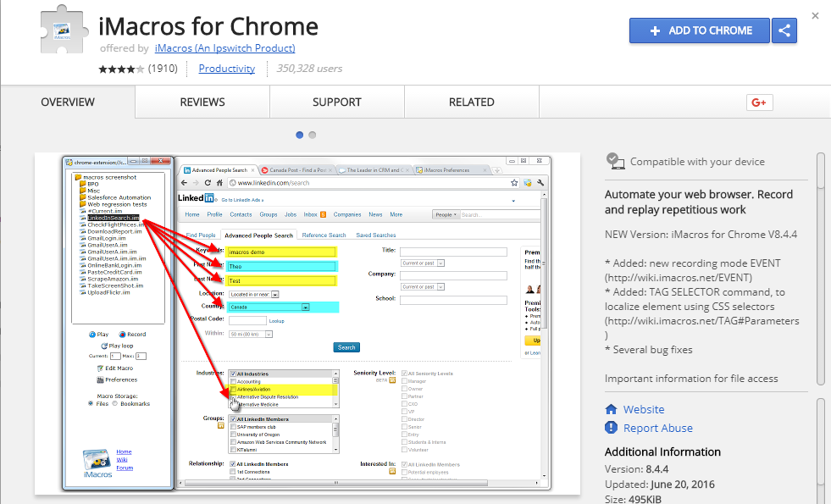This screenshot has width=831, height=504.
Task: Click the star rating under the title
Action: point(121,69)
